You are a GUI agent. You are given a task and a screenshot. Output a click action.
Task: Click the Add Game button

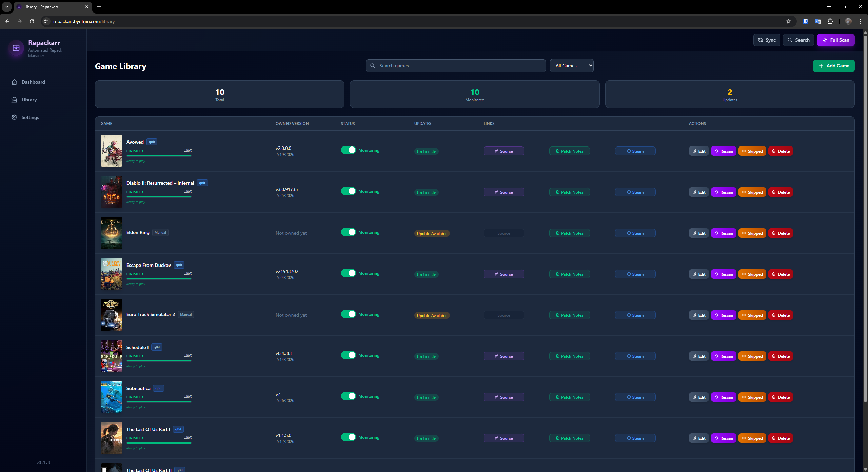pos(834,66)
